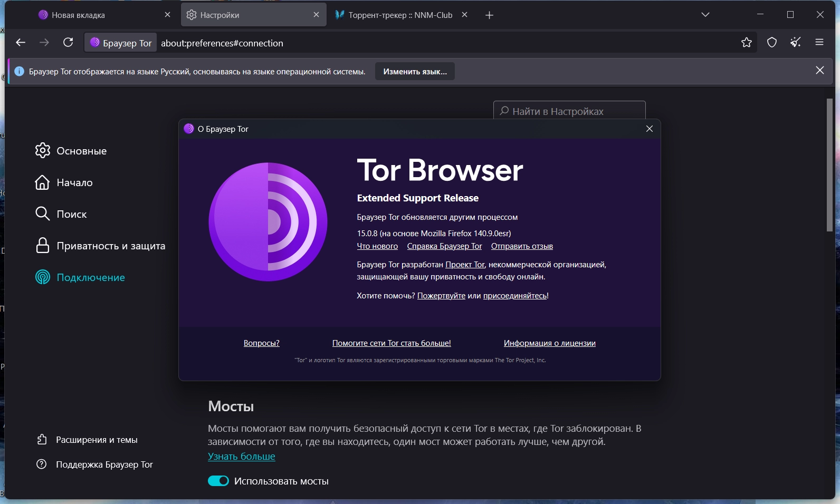Click the Extended Support Release text
This screenshot has height=504, width=840.
tap(417, 198)
